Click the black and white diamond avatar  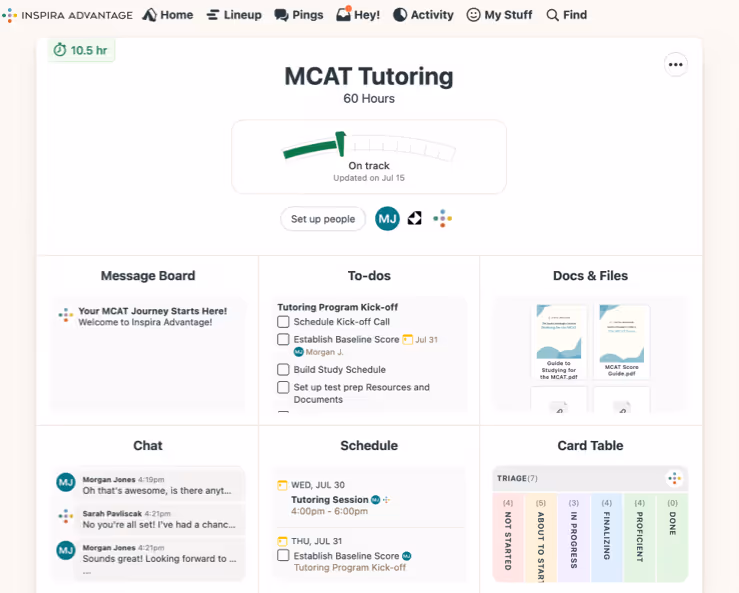414,218
